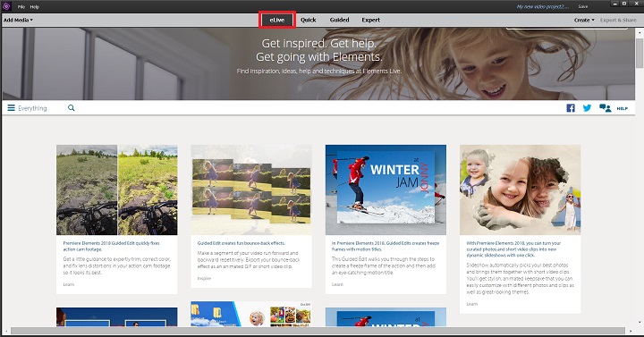
Task: Open the hamburger menu next to Everything
Action: 11,108
